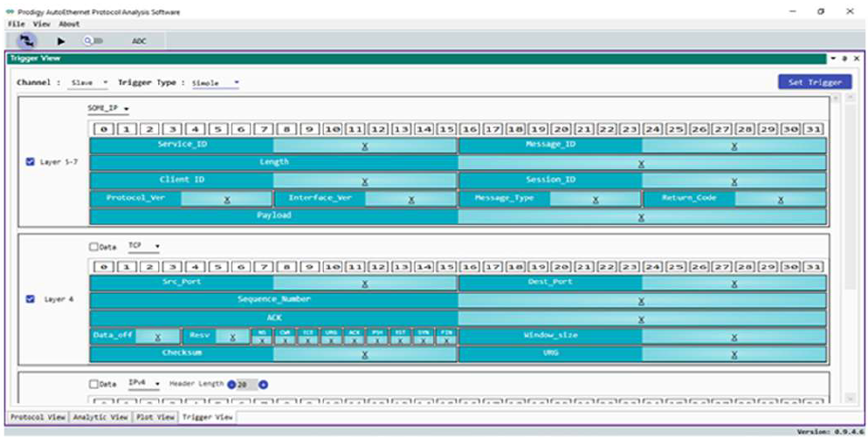Image resolution: width=868 pixels, height=437 pixels.
Task: Decrease IPv4 Header Length with minus button
Action: coord(231,384)
